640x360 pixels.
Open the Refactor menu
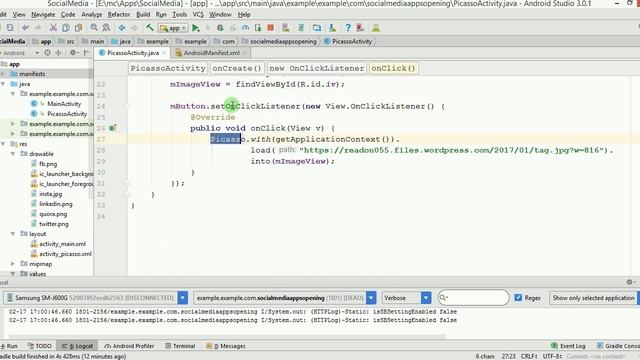(119, 14)
